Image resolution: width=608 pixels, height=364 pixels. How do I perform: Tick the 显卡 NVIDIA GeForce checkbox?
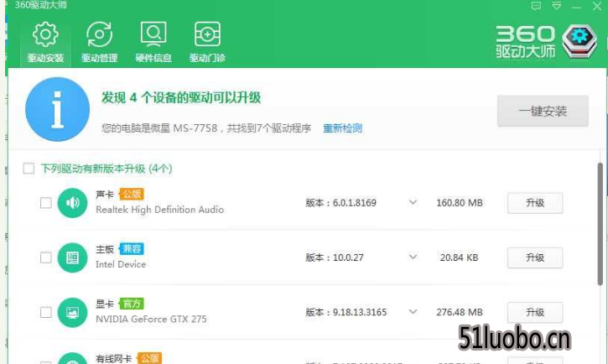46,313
